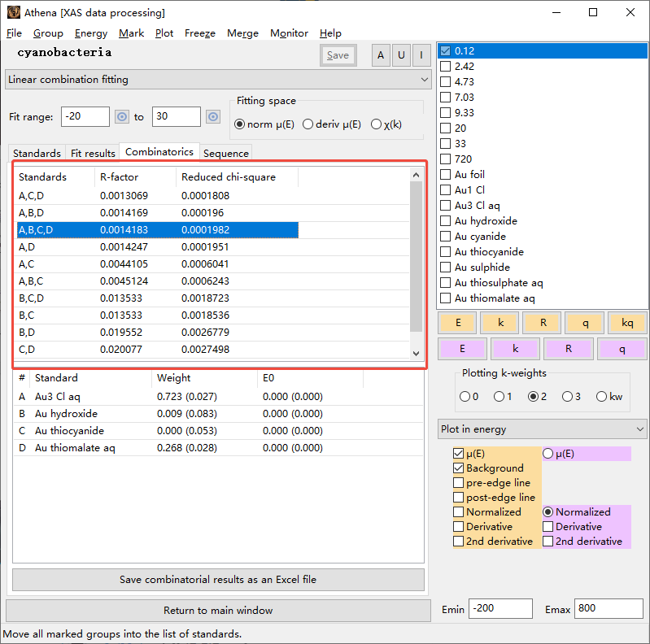Click the Emax input field
Image resolution: width=650 pixels, height=644 pixels.
tap(609, 608)
